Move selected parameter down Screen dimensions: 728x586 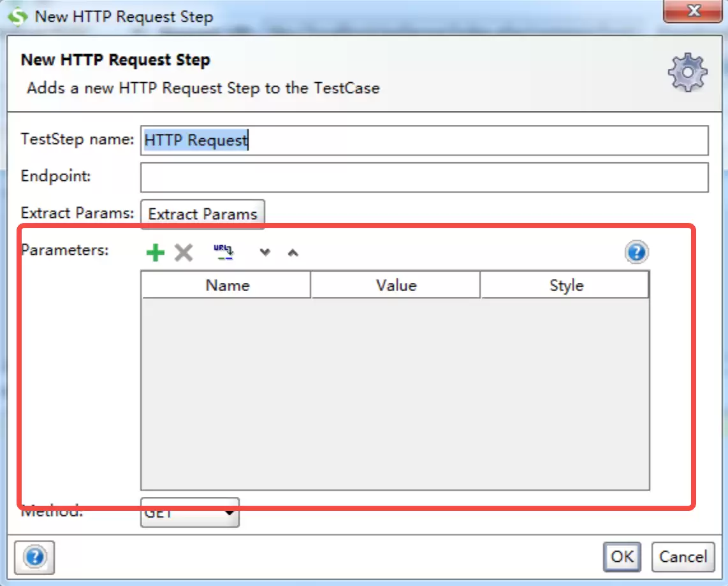pyautogui.click(x=265, y=252)
